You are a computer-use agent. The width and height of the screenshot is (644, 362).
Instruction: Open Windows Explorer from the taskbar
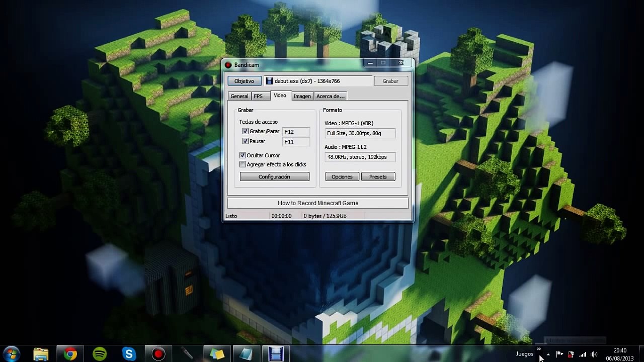click(41, 354)
